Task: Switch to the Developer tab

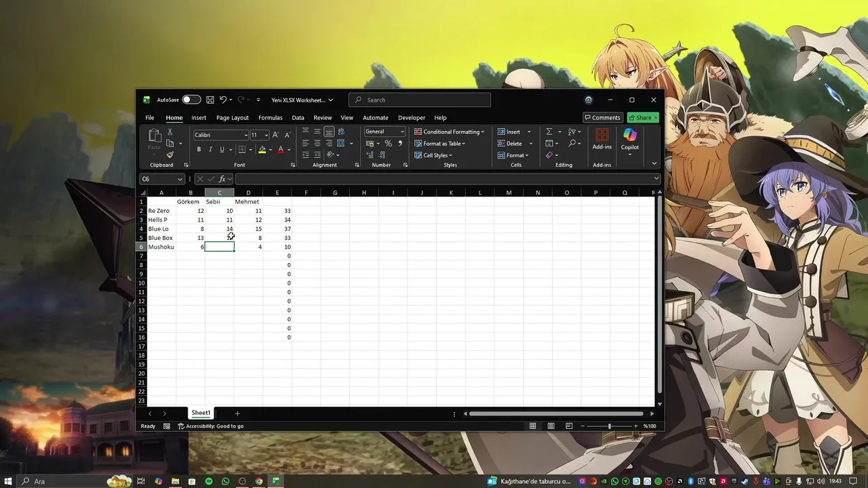Action: (412, 117)
